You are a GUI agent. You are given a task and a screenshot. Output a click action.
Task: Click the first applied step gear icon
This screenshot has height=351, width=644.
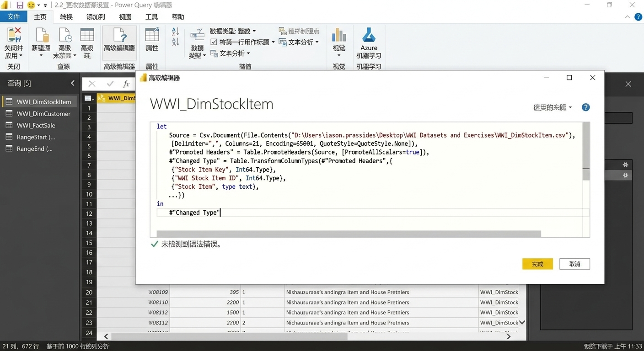pyautogui.click(x=625, y=165)
